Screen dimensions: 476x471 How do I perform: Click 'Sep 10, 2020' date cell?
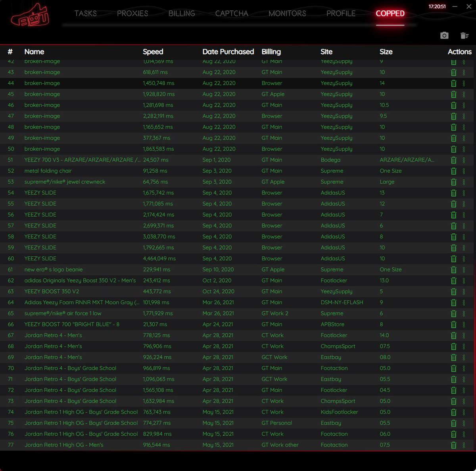click(x=218, y=269)
